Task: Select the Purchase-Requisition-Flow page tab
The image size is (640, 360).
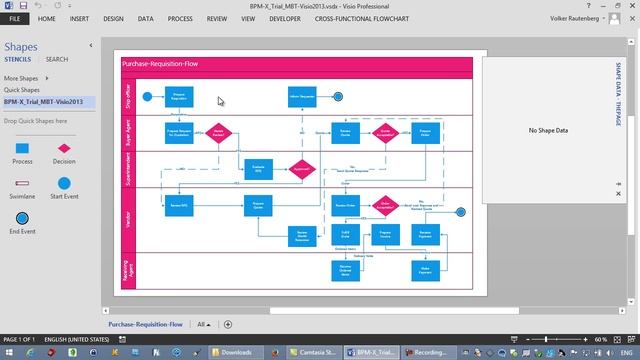Action: [145, 324]
